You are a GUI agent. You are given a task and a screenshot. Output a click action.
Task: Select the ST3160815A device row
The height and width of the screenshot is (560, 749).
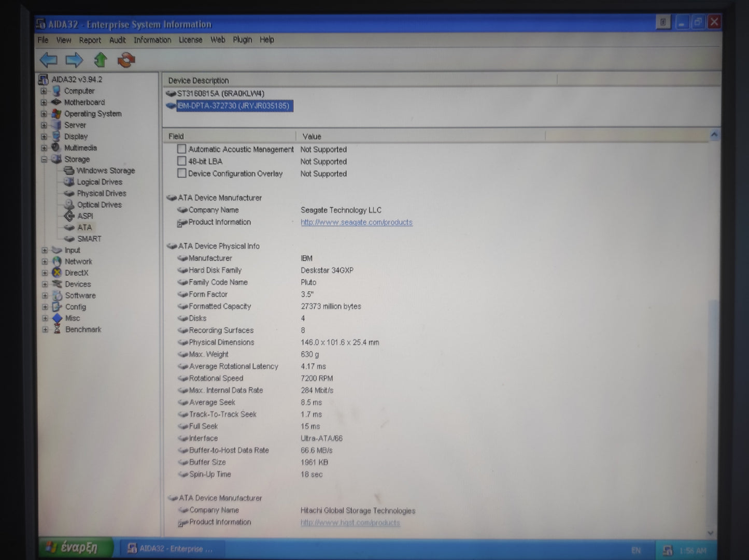[x=220, y=94]
